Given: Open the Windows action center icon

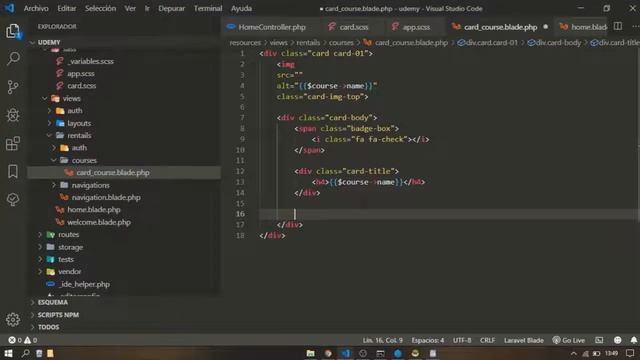Looking at the screenshot, I should (x=631, y=353).
